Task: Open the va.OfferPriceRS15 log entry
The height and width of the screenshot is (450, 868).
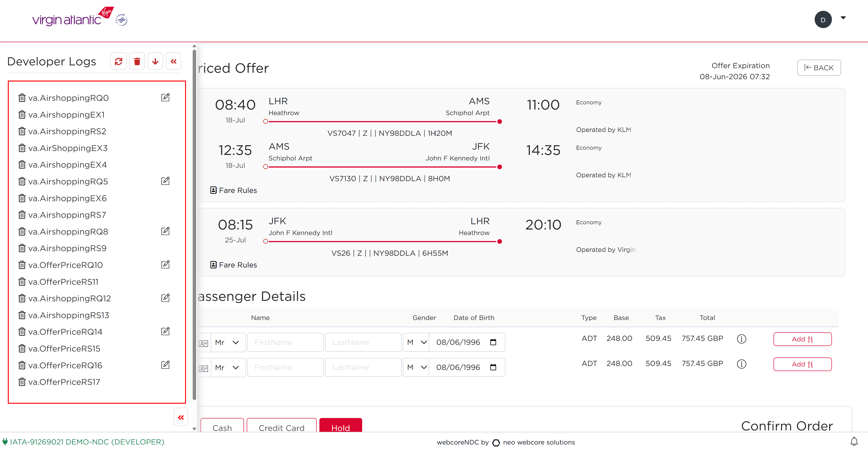Action: point(64,348)
